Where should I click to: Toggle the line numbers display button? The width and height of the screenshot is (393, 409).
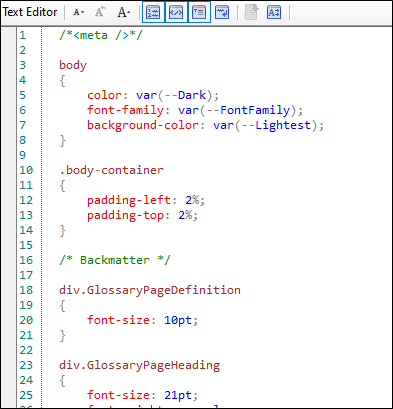153,12
